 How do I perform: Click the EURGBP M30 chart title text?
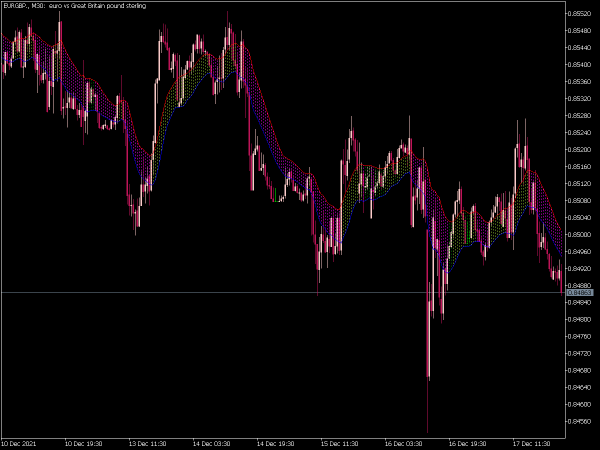(75, 6)
